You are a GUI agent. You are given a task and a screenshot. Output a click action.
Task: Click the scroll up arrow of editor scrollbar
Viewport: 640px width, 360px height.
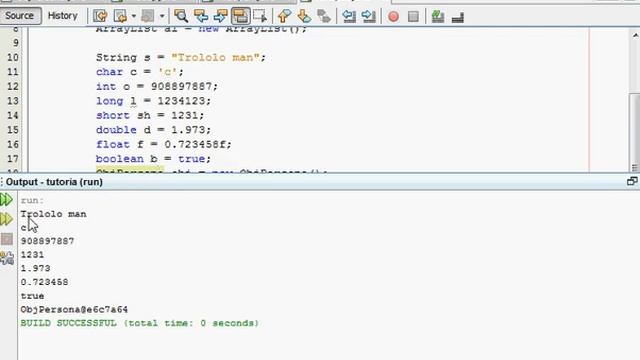tap(635, 36)
